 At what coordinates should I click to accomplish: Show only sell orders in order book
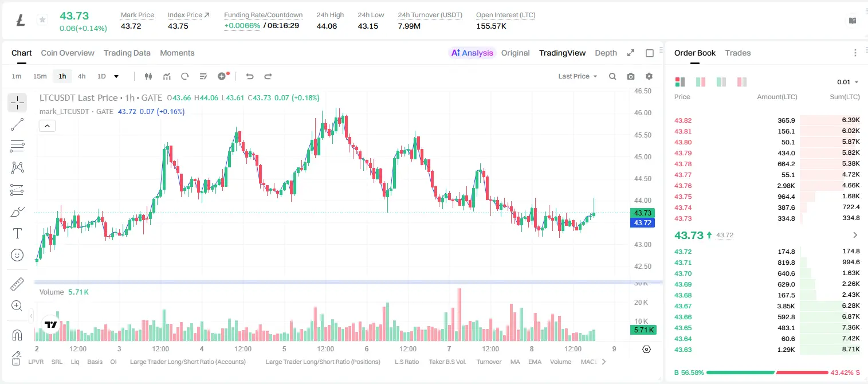[741, 82]
